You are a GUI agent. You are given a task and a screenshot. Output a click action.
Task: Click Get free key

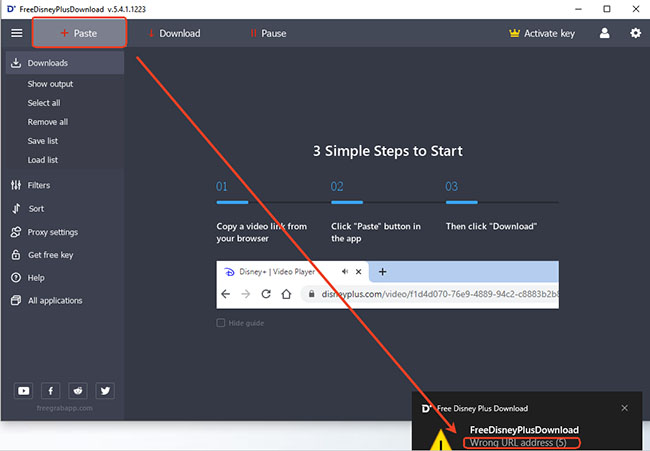(x=51, y=255)
